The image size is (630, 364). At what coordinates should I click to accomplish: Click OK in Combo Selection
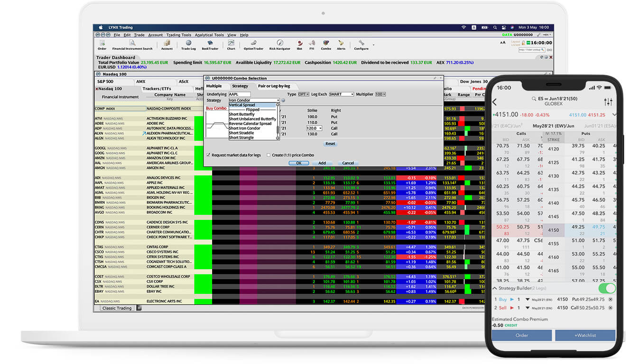[x=299, y=163]
